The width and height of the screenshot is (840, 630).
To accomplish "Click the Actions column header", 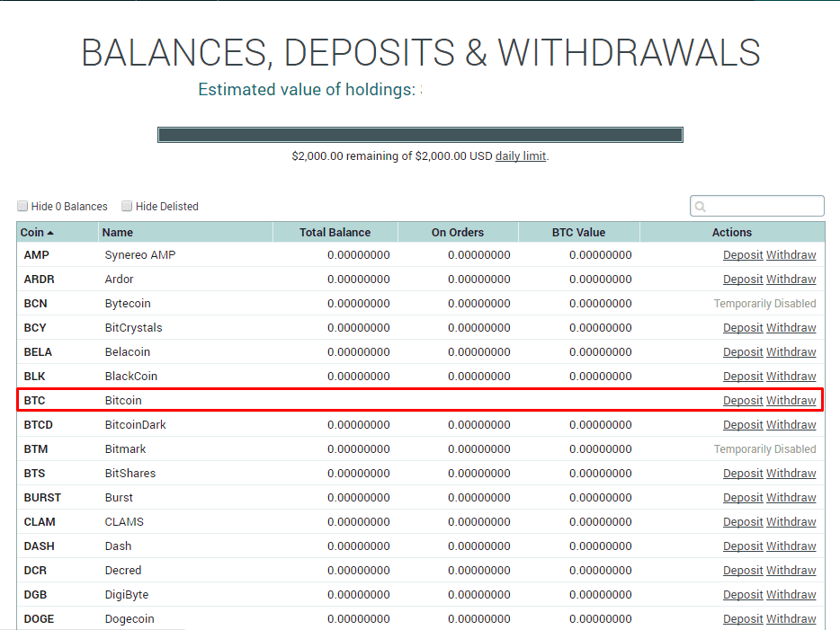I will (732, 232).
